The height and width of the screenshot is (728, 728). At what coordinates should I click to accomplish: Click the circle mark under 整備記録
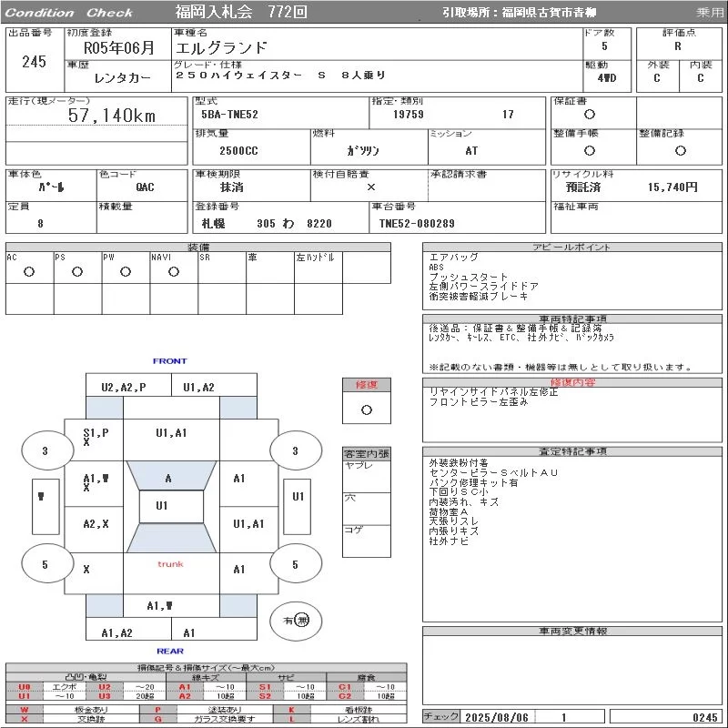680,150
